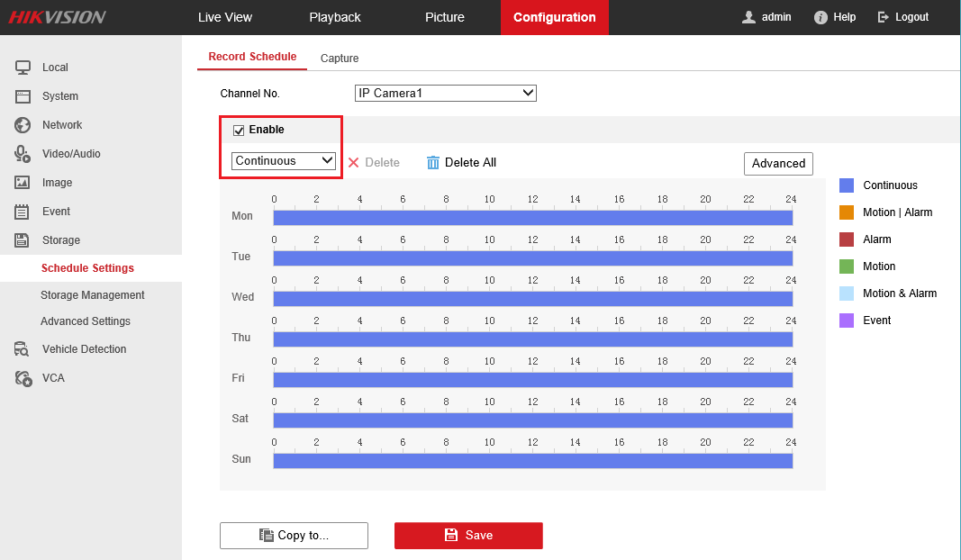Click the admin user icon
This screenshot has width=961, height=560.
pos(748,17)
